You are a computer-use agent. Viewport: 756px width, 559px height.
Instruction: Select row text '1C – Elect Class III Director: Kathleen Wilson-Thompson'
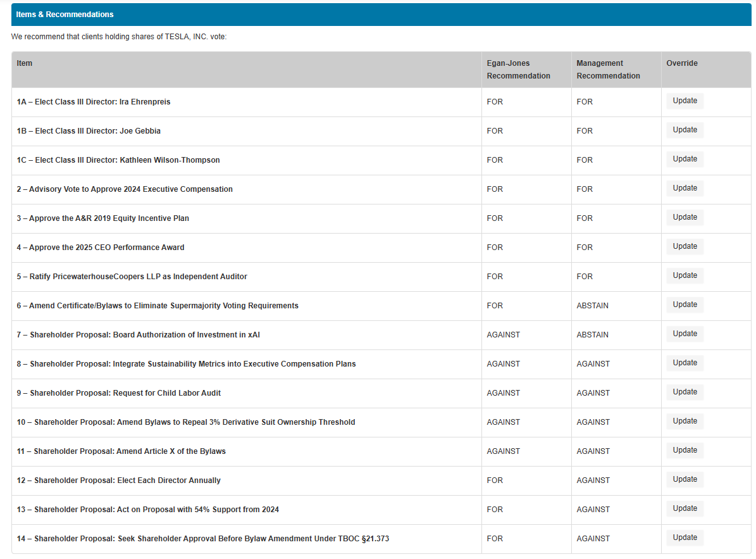(x=118, y=160)
